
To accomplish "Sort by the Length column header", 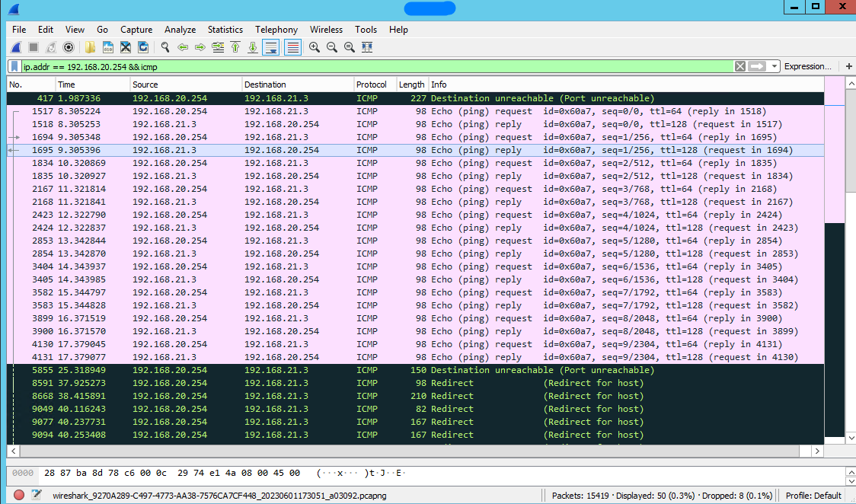I will [413, 85].
